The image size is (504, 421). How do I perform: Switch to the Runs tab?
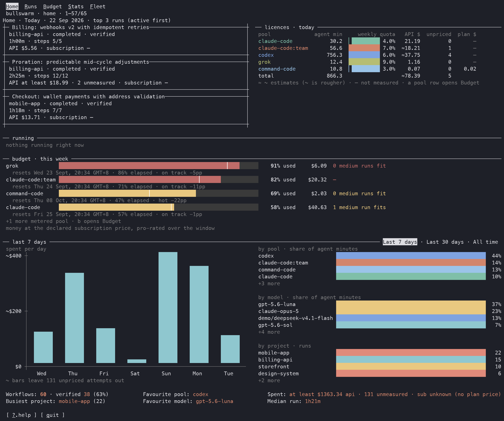pyautogui.click(x=31, y=6)
